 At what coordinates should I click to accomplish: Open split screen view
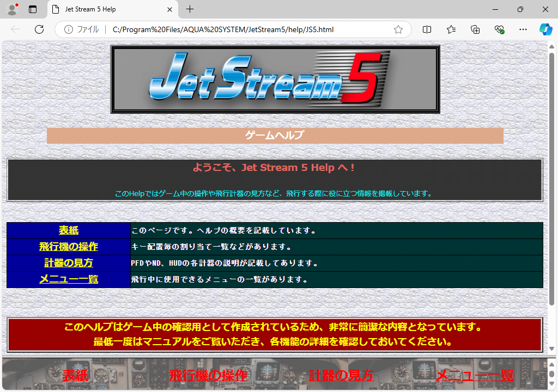click(x=427, y=29)
